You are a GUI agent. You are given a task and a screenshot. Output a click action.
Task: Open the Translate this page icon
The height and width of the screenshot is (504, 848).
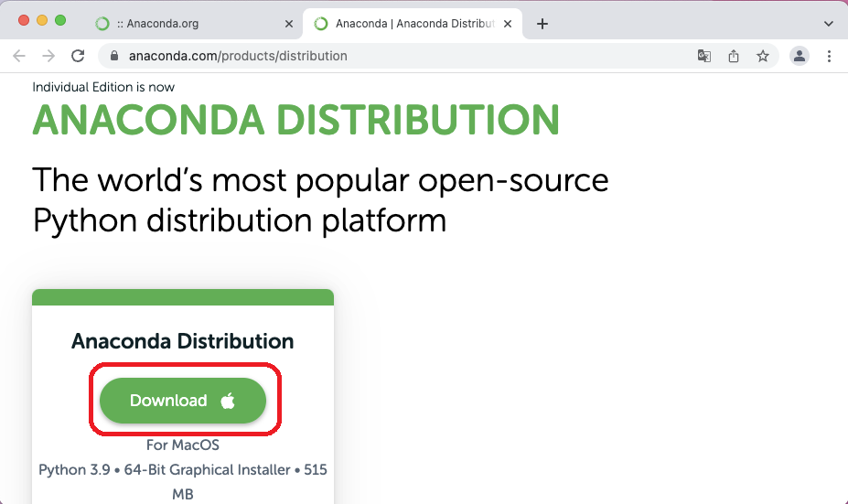point(703,56)
